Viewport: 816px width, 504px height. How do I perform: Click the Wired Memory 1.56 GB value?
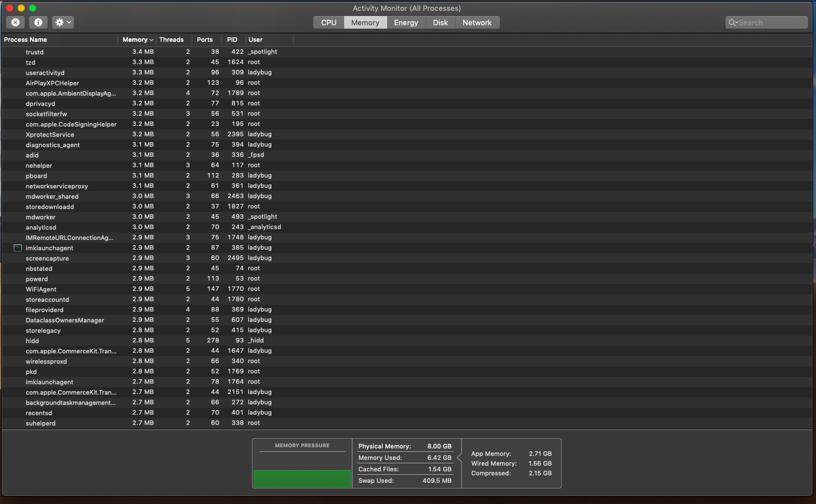(540, 463)
